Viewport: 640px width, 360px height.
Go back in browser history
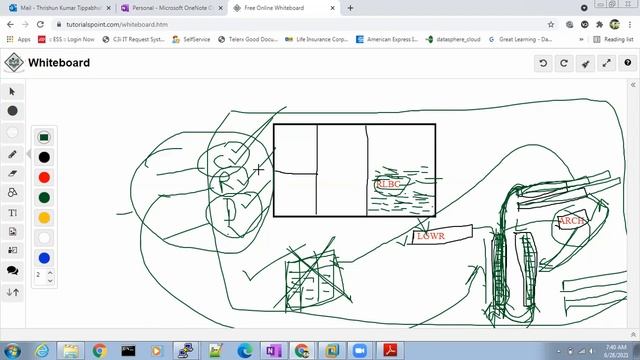[x=10, y=24]
